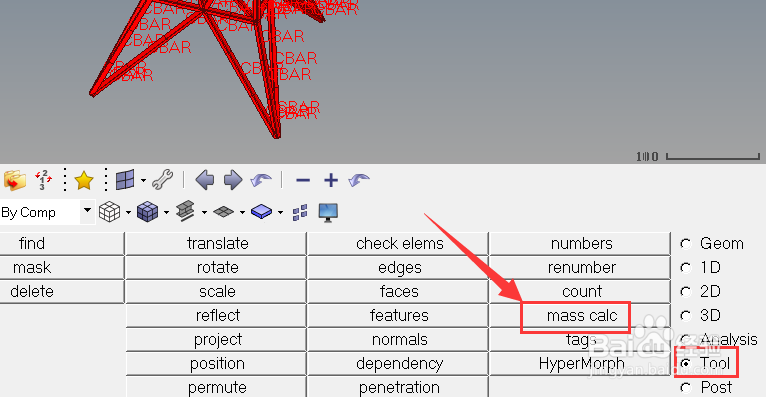The image size is (766, 397).
Task: Open the delete panel
Action: [62, 291]
